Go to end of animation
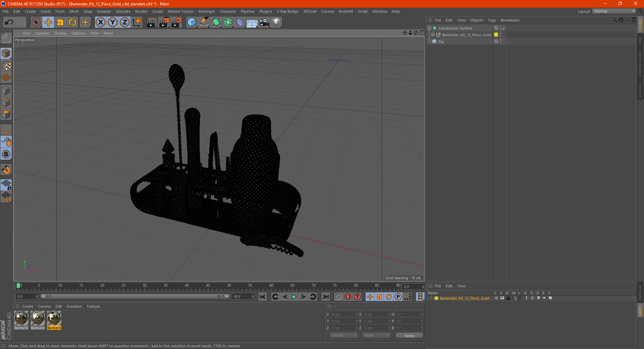The width and height of the screenshot is (644, 349). click(x=325, y=297)
